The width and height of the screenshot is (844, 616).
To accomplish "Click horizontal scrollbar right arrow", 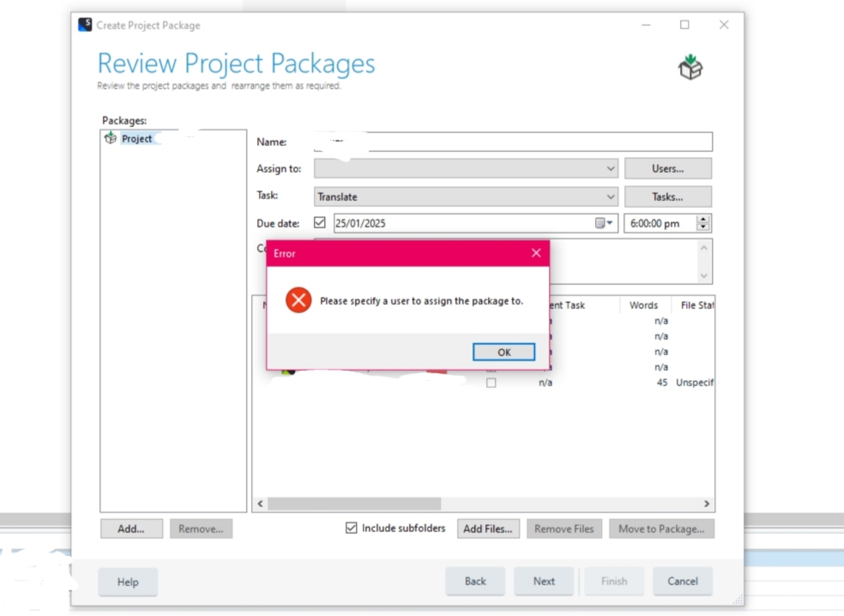I will [707, 504].
